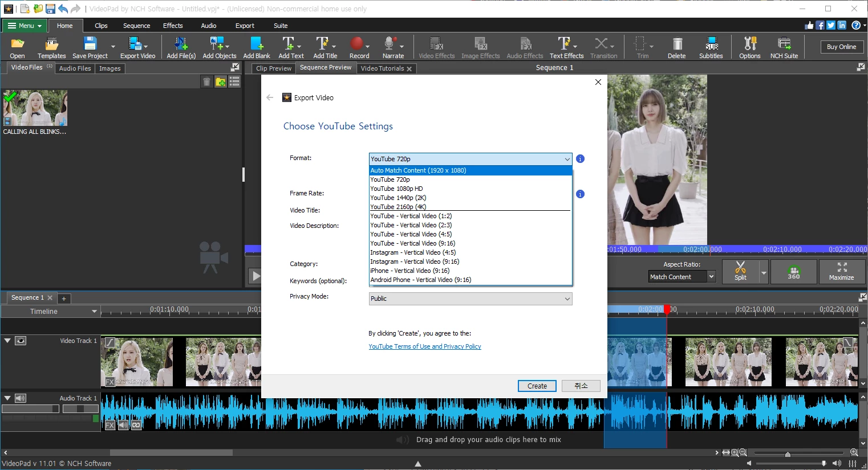This screenshot has height=470, width=868.
Task: Open VideoPad Options
Action: pos(749,47)
